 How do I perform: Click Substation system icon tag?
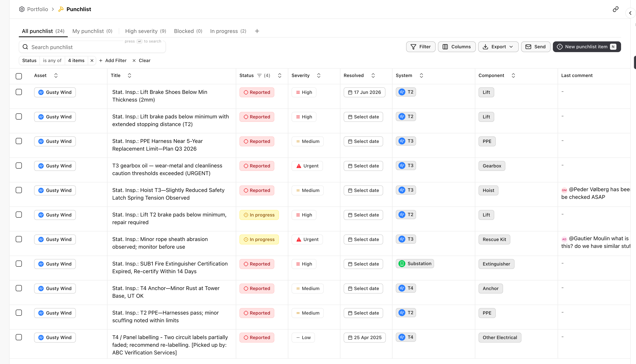point(415,263)
